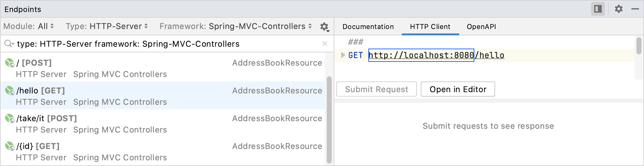This screenshot has width=644, height=166.
Task: Clear the endpoint search filter text
Action: [325, 44]
